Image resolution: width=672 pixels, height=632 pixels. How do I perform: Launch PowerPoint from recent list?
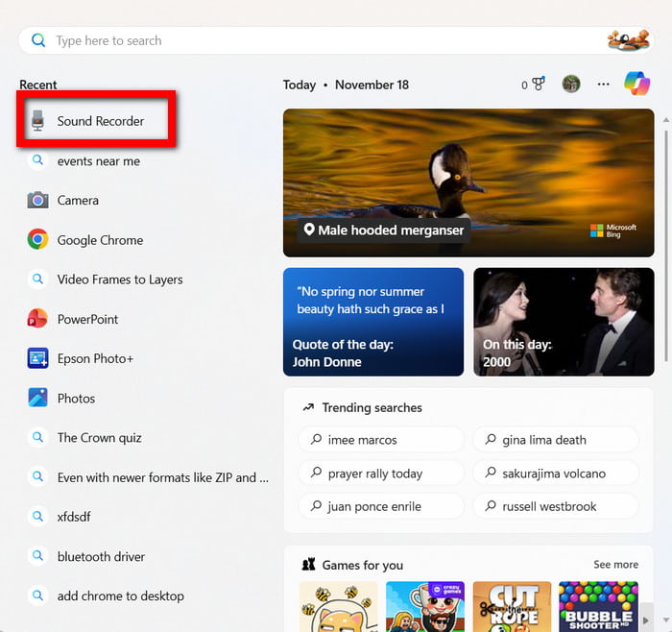pyautogui.click(x=87, y=319)
